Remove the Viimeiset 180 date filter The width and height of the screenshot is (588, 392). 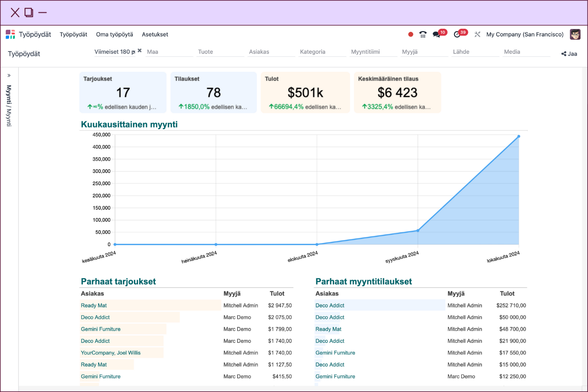[140, 51]
